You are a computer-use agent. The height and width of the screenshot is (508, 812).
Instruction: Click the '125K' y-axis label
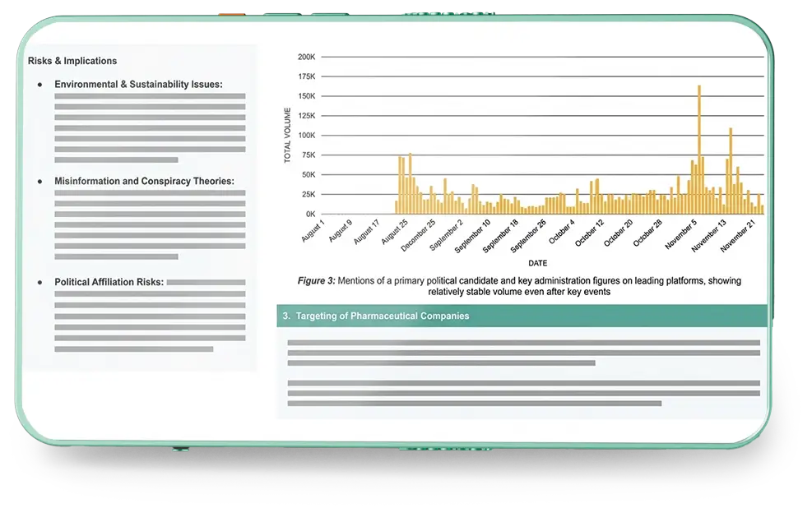click(306, 116)
